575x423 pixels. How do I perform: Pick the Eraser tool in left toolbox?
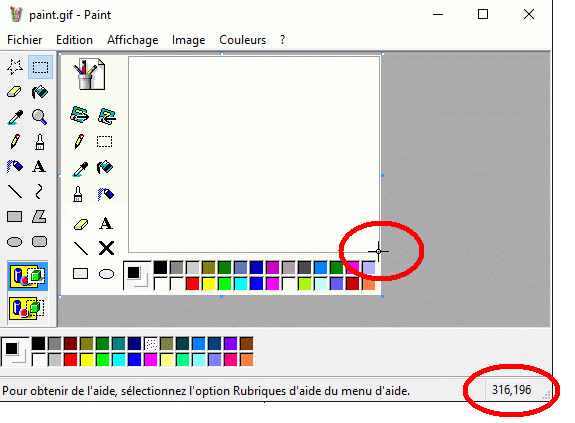click(x=15, y=92)
